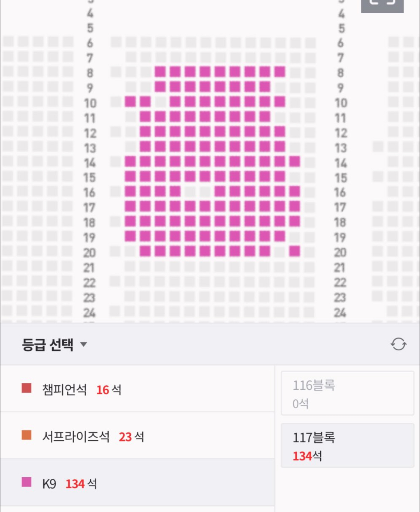Pick the leftmost pink seat in row 19
The image size is (420, 512).
click(130, 236)
